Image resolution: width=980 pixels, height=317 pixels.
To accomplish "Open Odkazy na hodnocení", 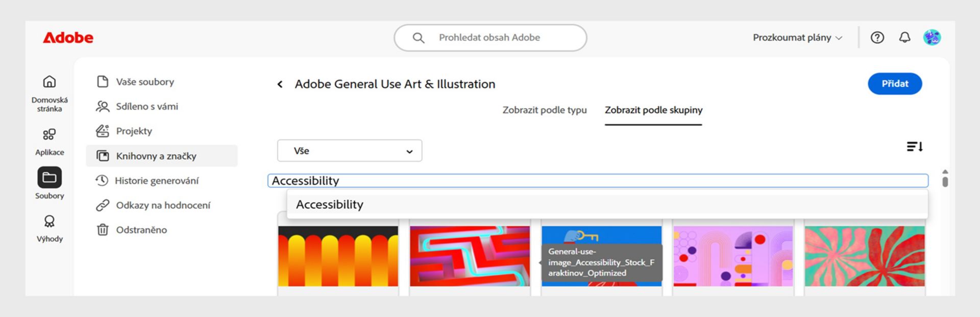I will pyautogui.click(x=163, y=205).
